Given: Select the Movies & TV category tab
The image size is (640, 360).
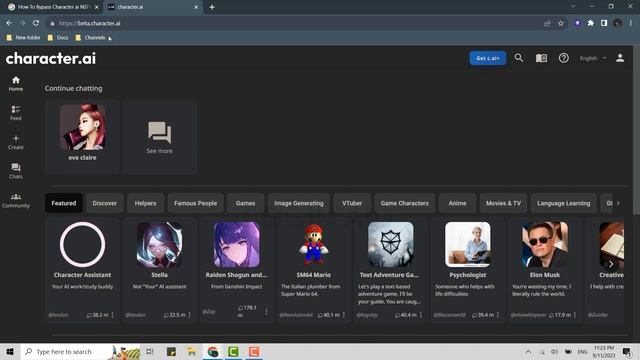Looking at the screenshot, I should point(503,203).
